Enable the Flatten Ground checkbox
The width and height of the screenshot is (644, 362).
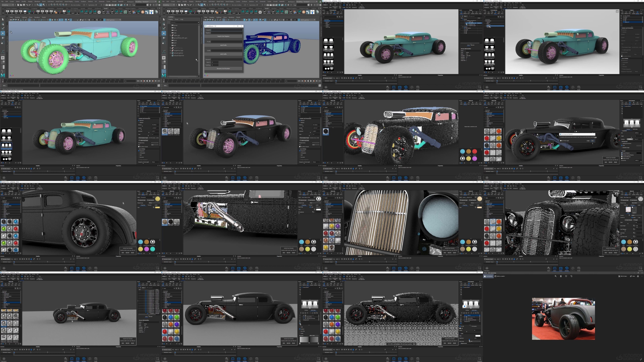point(622,159)
